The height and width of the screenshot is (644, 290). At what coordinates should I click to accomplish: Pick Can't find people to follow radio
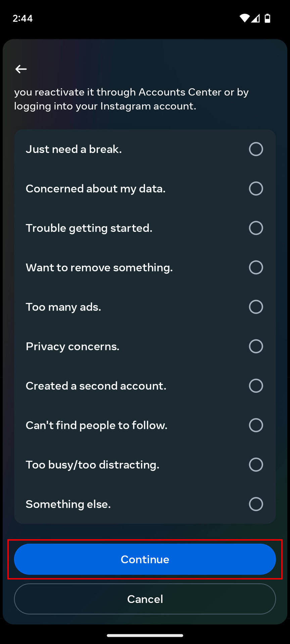pos(256,425)
